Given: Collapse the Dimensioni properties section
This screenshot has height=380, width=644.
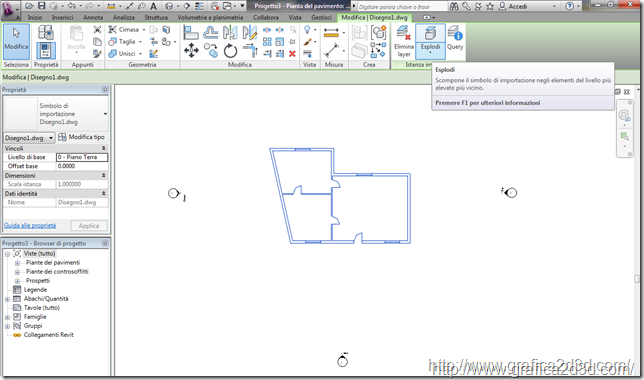Looking at the screenshot, I should point(104,175).
